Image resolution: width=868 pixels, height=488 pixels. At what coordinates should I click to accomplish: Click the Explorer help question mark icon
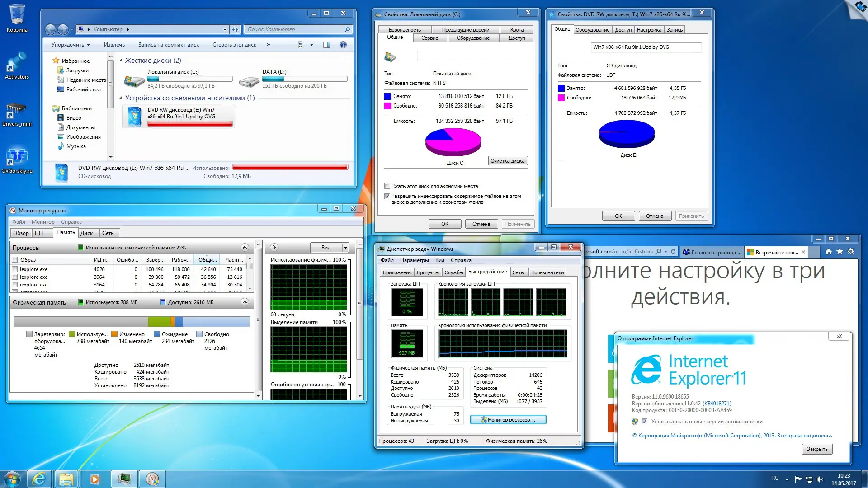[x=343, y=45]
